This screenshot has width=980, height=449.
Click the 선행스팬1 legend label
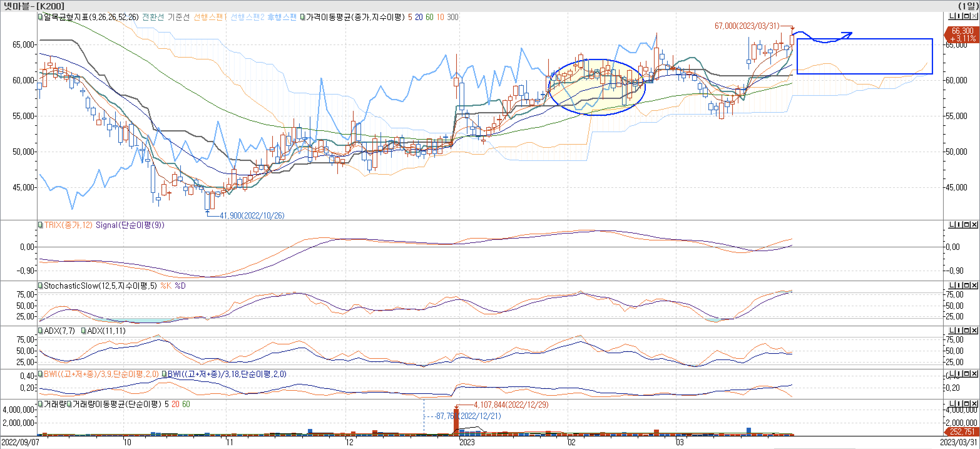(210, 17)
